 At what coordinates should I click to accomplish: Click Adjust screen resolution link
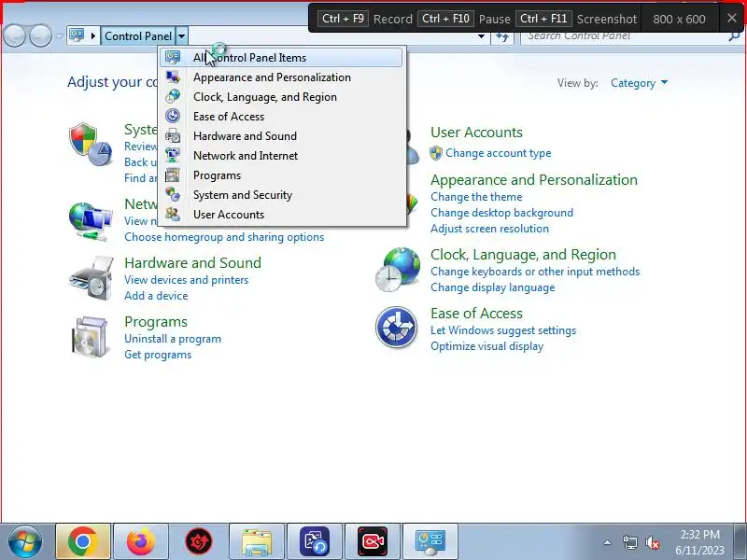click(489, 229)
